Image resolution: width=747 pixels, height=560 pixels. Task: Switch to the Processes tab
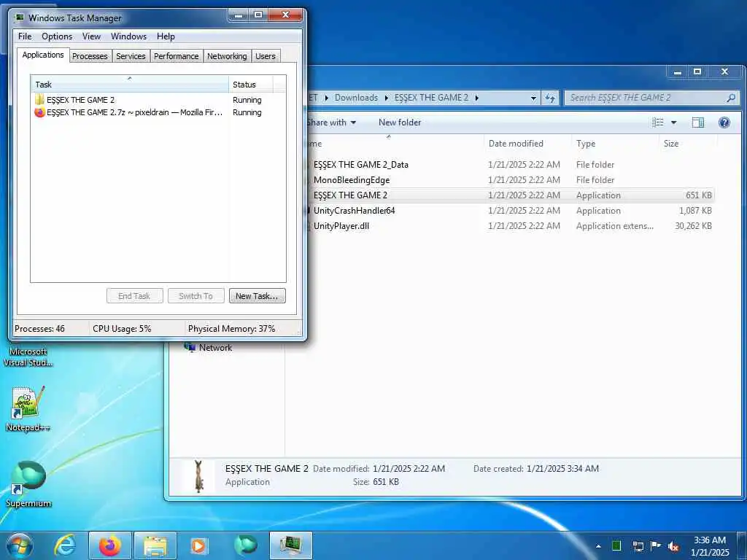pyautogui.click(x=90, y=56)
